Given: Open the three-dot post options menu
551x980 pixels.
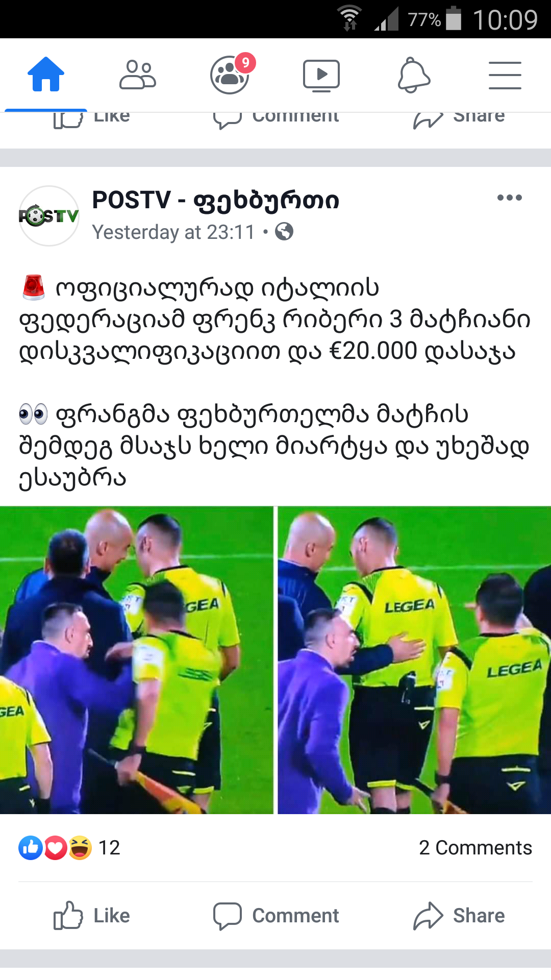Looking at the screenshot, I should click(x=510, y=198).
